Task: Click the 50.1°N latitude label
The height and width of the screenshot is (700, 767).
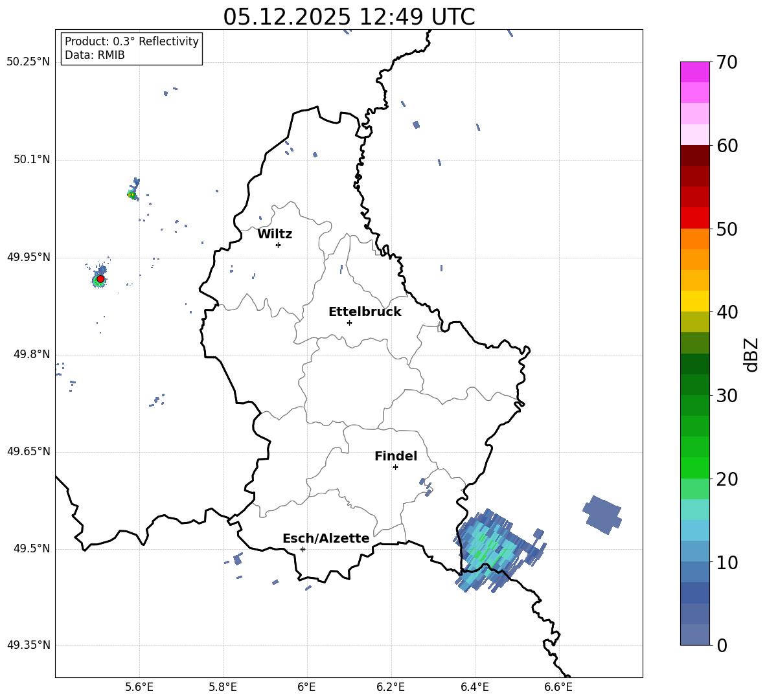Action: click(x=32, y=160)
